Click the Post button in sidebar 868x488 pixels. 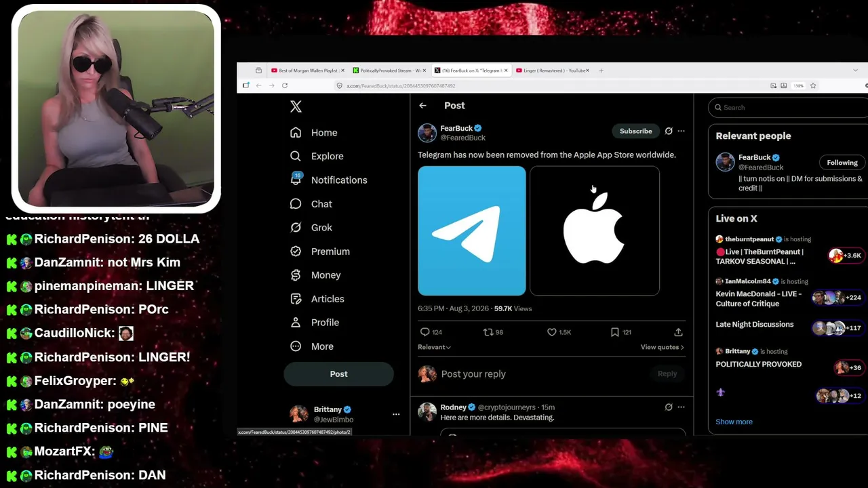point(338,374)
